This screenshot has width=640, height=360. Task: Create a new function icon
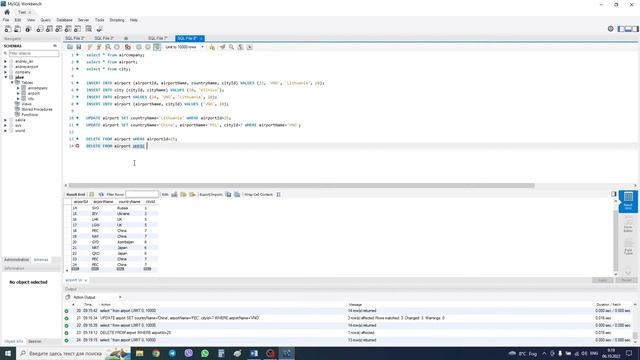(78, 29)
